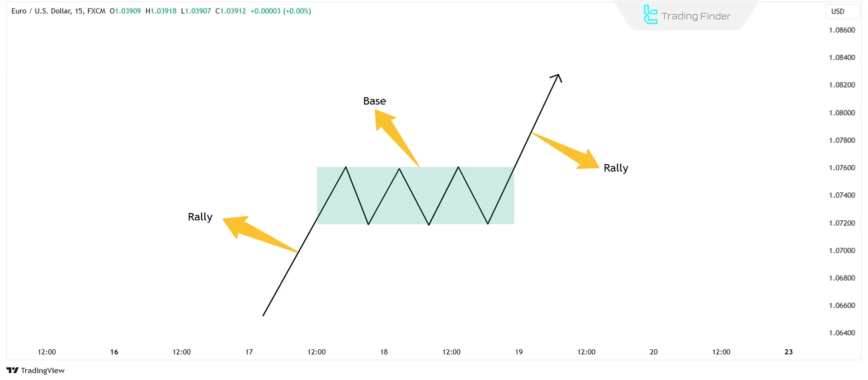This screenshot has width=868, height=380.
Task: Select the yellow arrow pointing to the upper-right Rally label
Action: coord(568,151)
